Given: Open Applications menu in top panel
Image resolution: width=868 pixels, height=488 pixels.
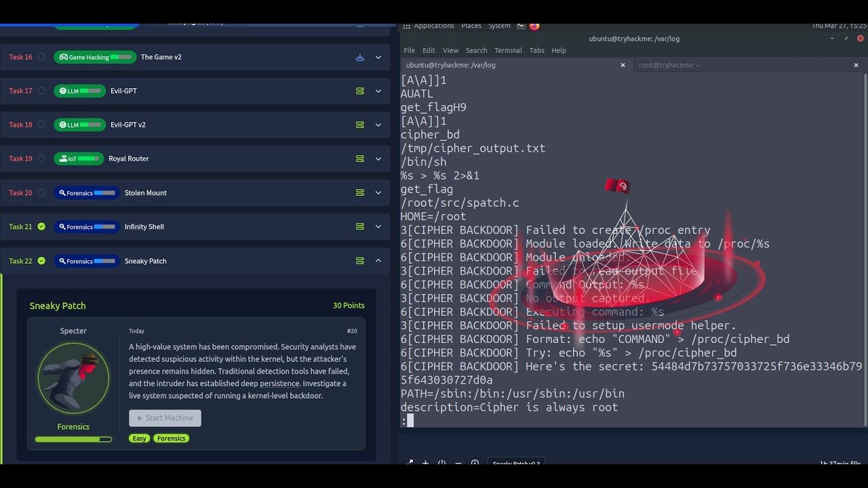Looking at the screenshot, I should coord(433,26).
